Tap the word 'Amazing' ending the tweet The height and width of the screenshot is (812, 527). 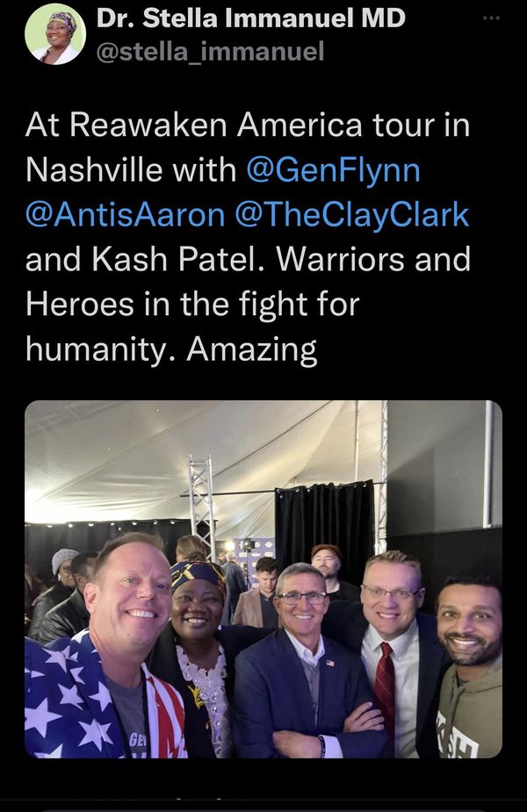click(251, 350)
